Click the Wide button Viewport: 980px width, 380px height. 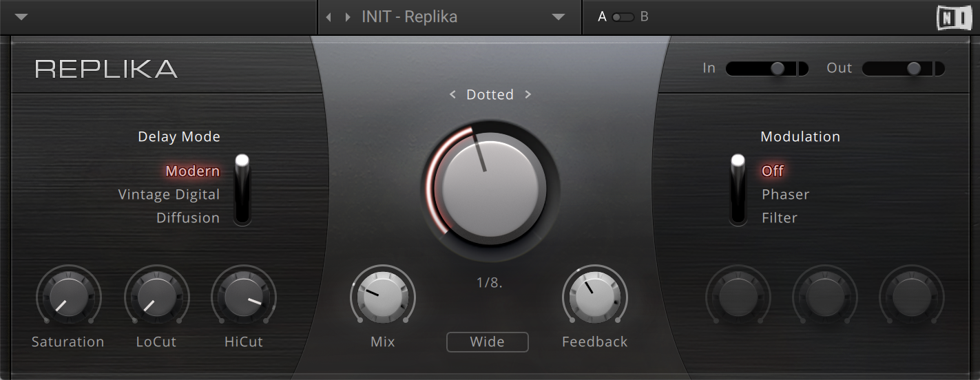click(x=487, y=342)
